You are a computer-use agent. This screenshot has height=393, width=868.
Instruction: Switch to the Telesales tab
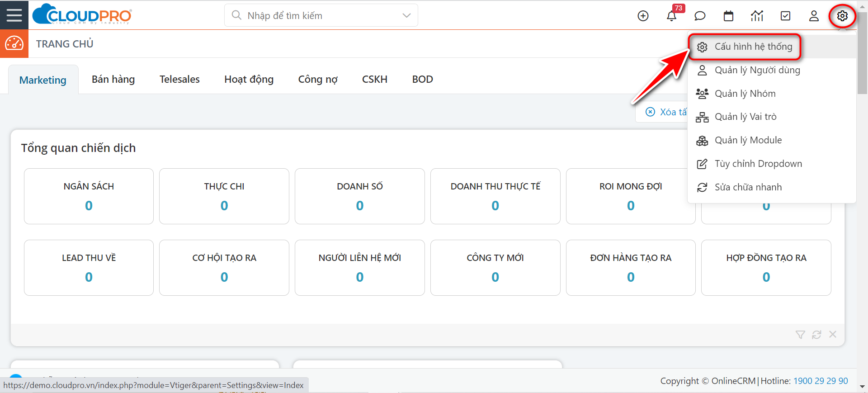[179, 79]
